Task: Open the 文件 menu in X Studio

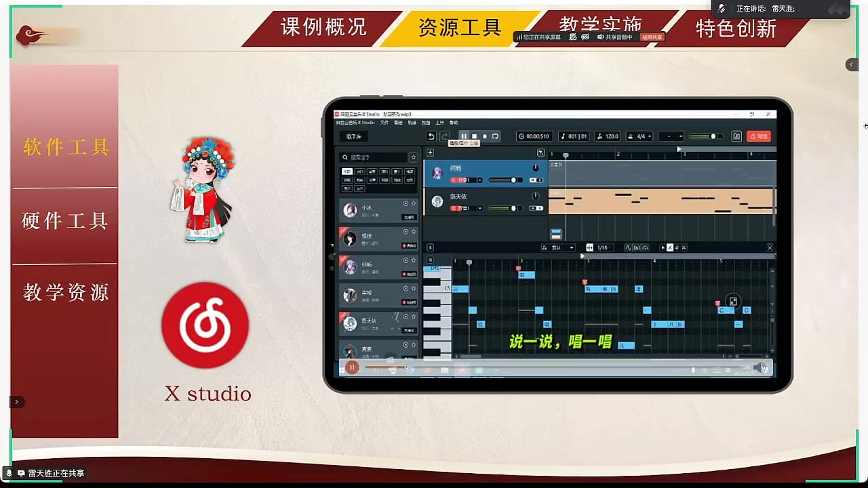Action: 384,123
